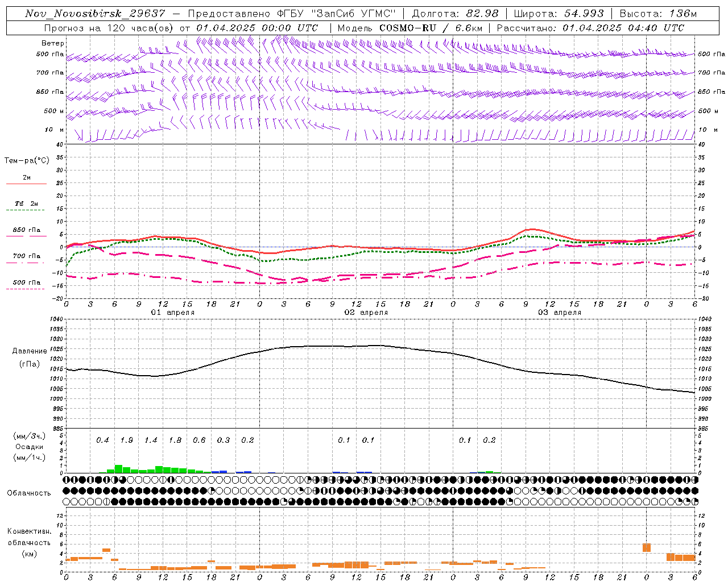The image size is (728, 582).
Task: Click the model name "COSMO-RU / 6.6км"
Action: pos(431,28)
